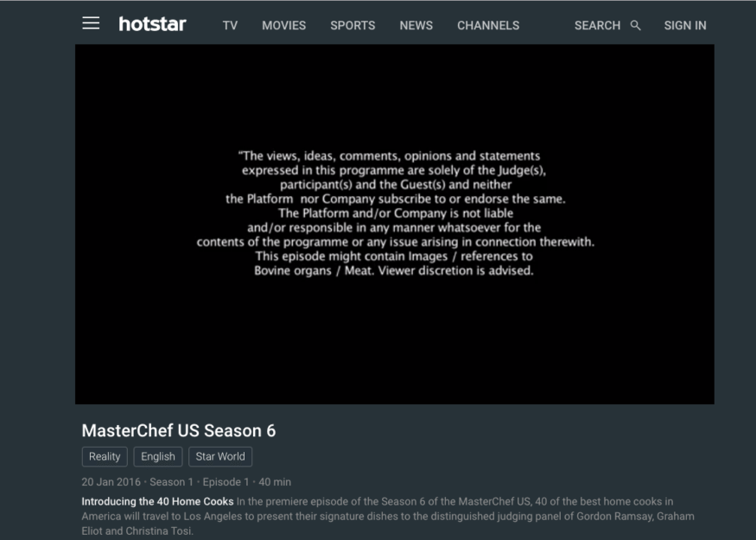The image size is (756, 540).
Task: Open the Sports section
Action: 353,26
